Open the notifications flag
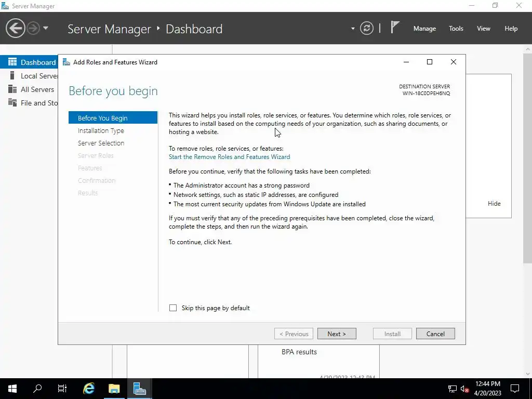The width and height of the screenshot is (532, 399). 395,28
